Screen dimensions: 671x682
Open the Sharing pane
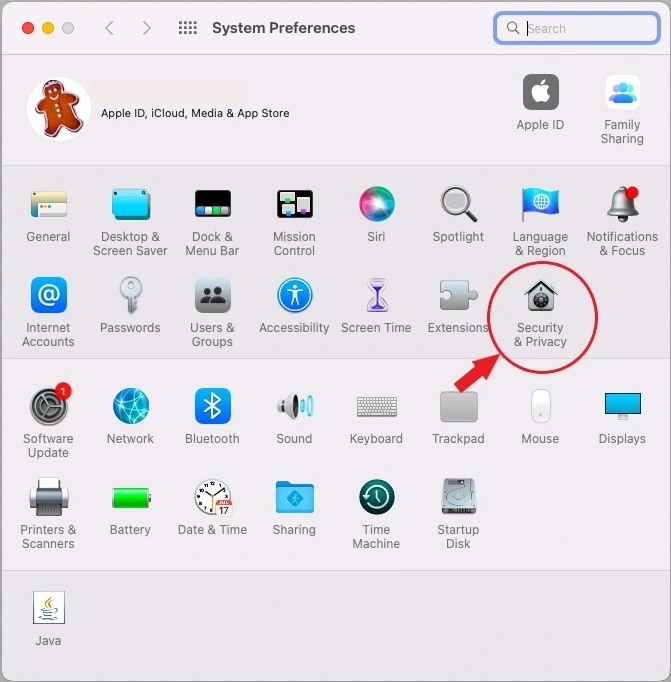(294, 497)
